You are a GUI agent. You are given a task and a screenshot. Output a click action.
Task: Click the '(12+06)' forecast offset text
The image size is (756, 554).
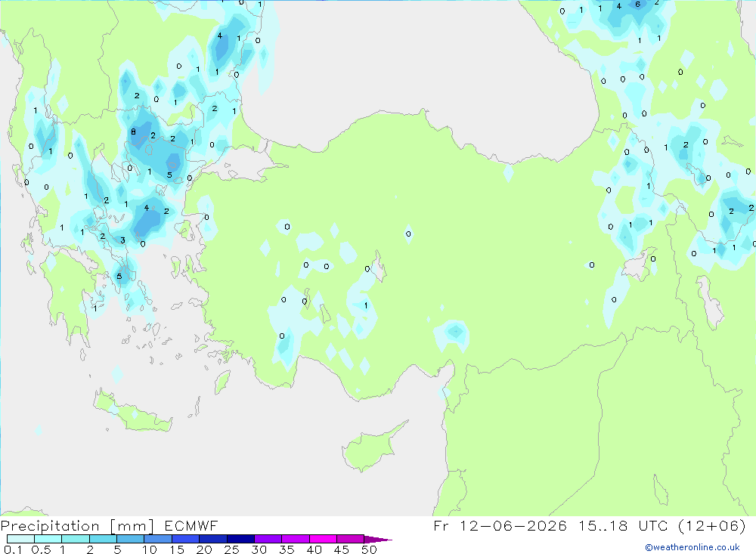pyautogui.click(x=711, y=525)
